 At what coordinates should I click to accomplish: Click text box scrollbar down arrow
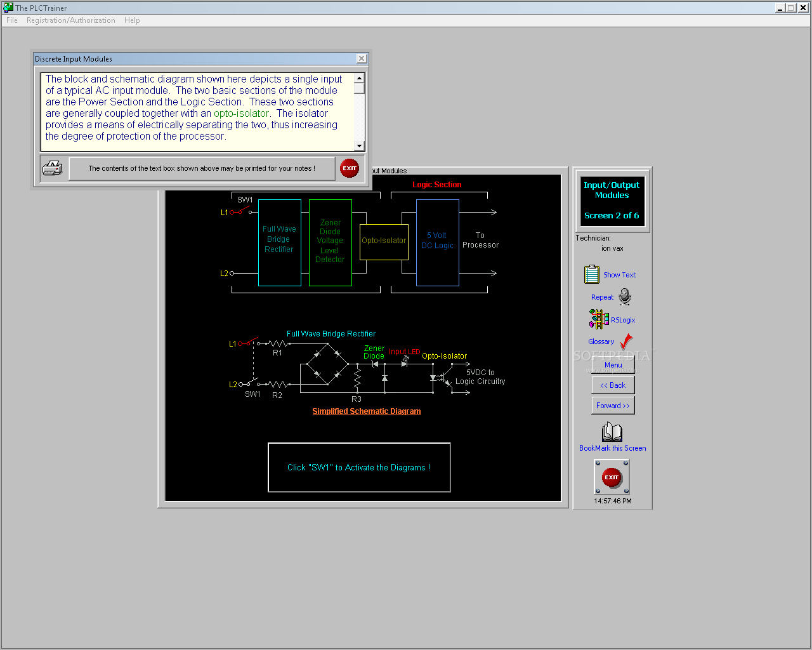(360, 146)
